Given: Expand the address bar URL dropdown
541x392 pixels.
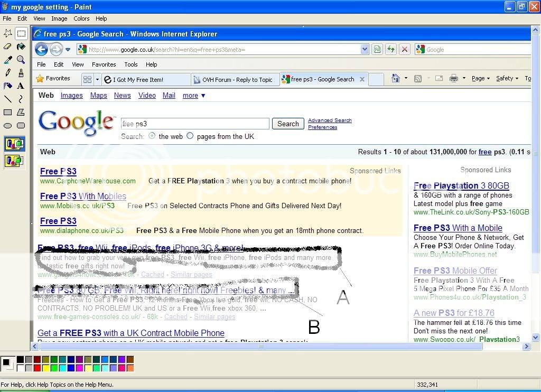Looking at the screenshot, I should tap(365, 50).
